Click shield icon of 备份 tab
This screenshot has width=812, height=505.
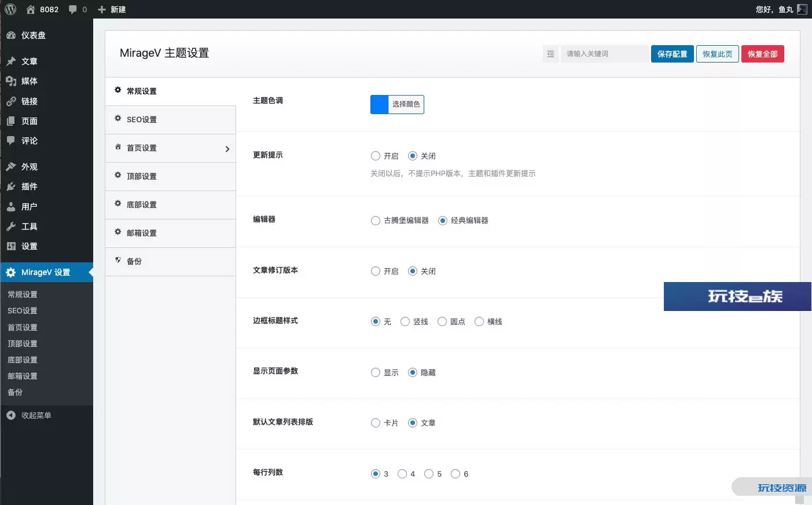tap(118, 261)
